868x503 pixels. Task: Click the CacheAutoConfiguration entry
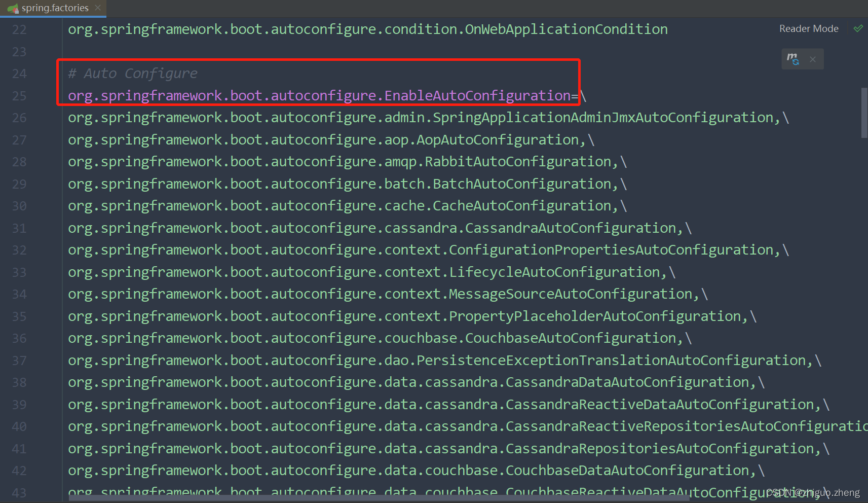[348, 206]
